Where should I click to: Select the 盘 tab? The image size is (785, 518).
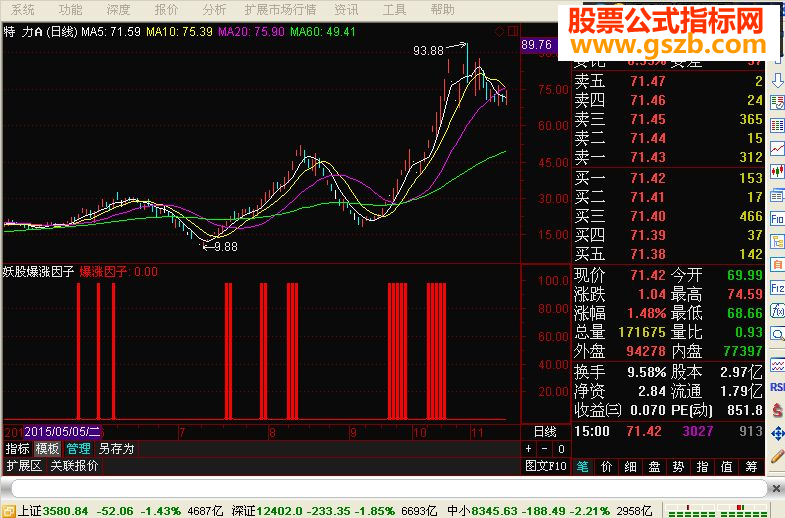655,466
